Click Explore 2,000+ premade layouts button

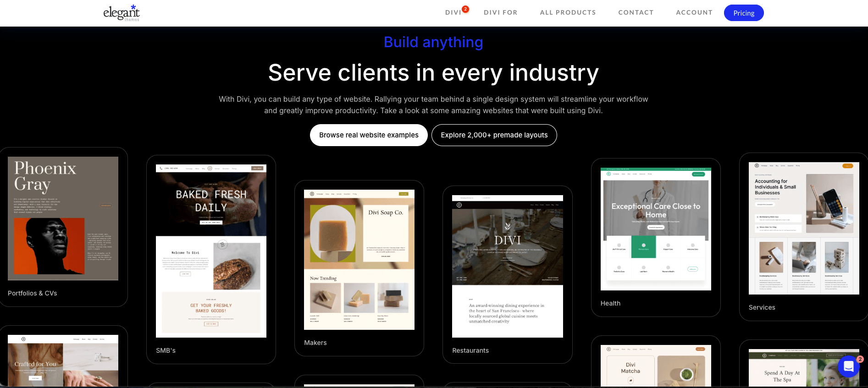[494, 135]
